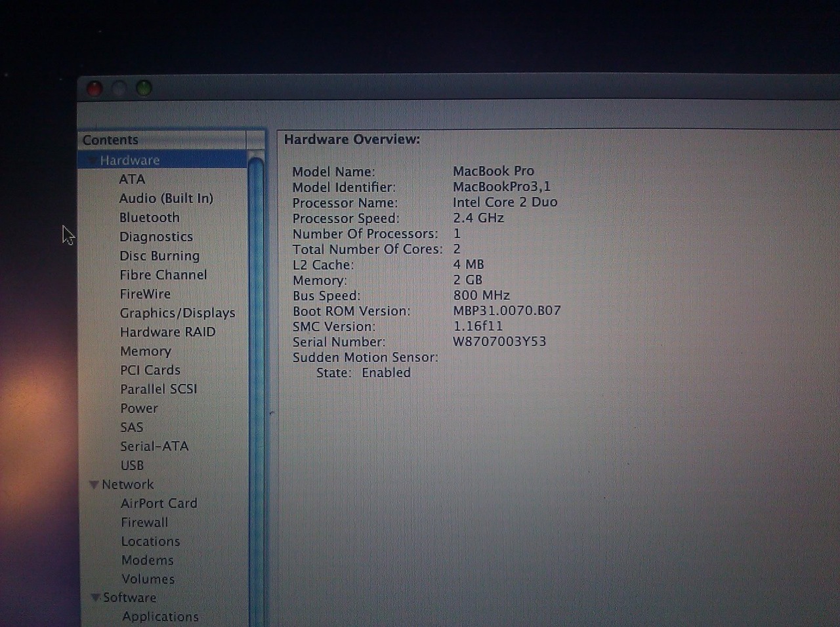Select Hardware RAID entry
Viewport: 840px width, 627px height.
point(167,332)
